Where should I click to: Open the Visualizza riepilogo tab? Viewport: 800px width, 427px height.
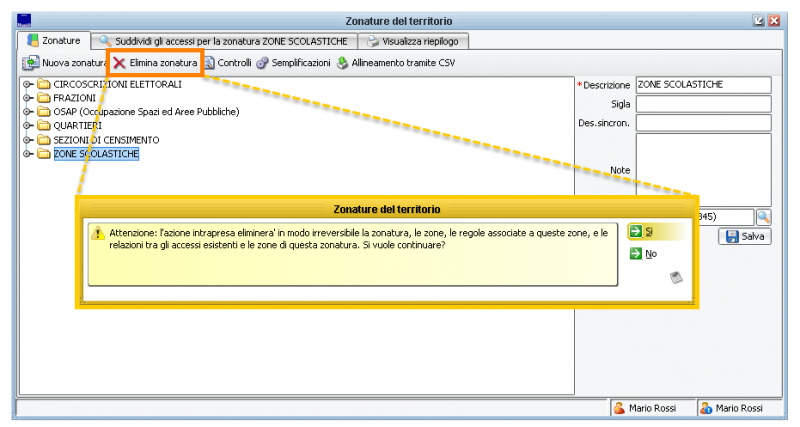(413, 41)
